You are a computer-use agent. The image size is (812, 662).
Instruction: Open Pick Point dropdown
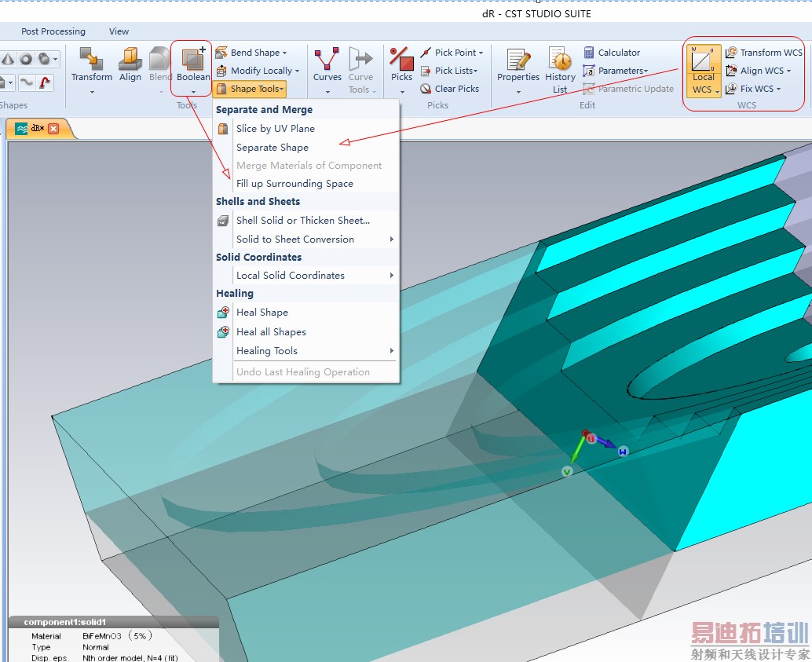pyautogui.click(x=452, y=53)
